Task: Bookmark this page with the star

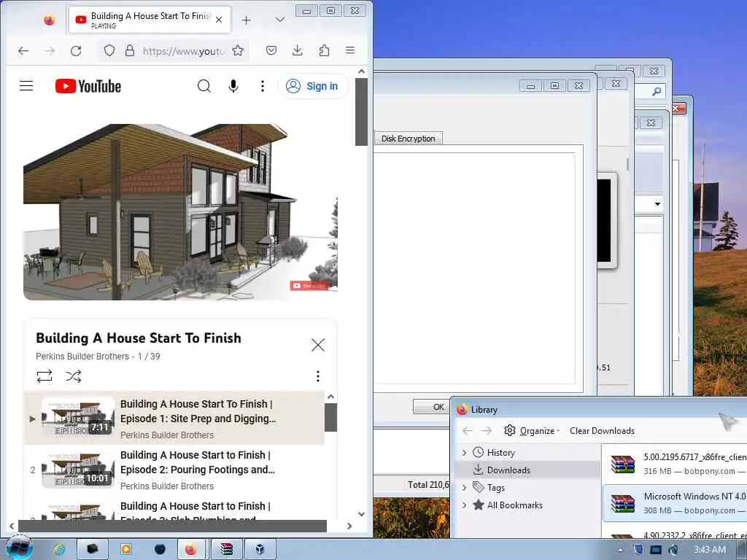Action: pos(238,50)
